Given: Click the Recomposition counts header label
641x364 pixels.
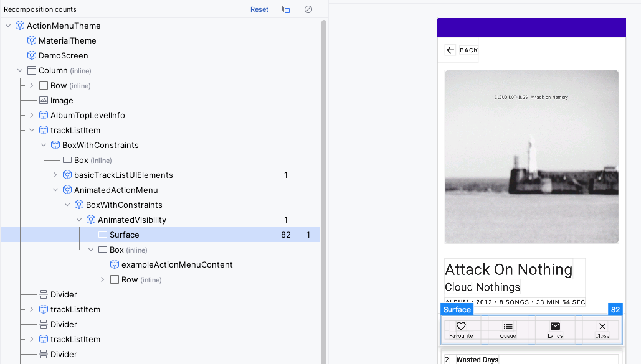Looking at the screenshot, I should [x=40, y=9].
